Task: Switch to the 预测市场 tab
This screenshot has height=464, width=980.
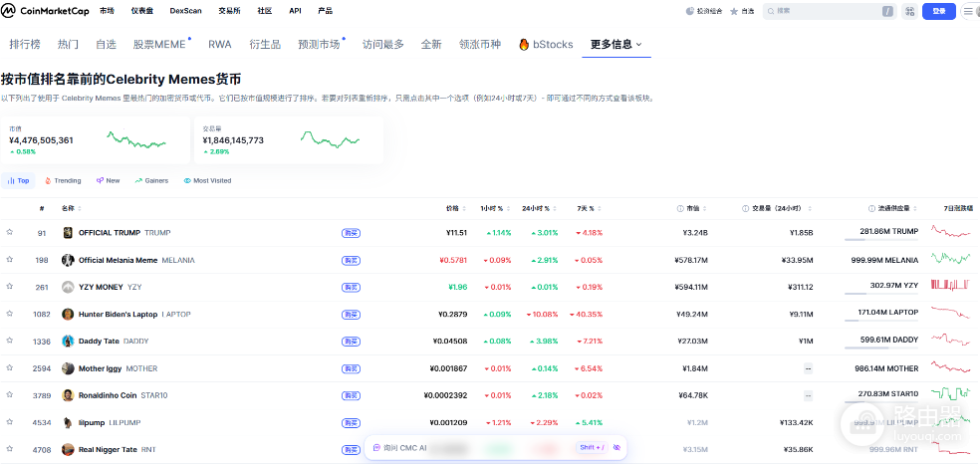Action: point(320,45)
